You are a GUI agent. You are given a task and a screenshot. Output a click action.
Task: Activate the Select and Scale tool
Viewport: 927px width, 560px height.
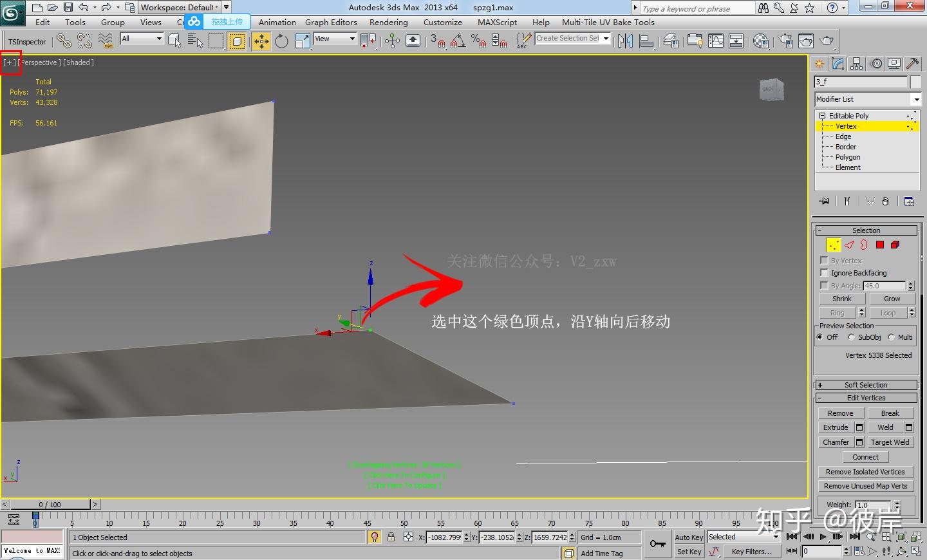302,41
